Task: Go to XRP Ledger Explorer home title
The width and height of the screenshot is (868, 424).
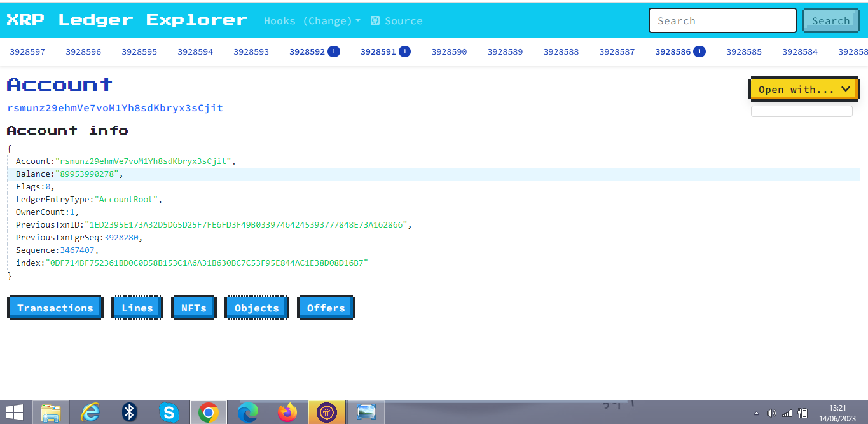Action: (x=127, y=20)
